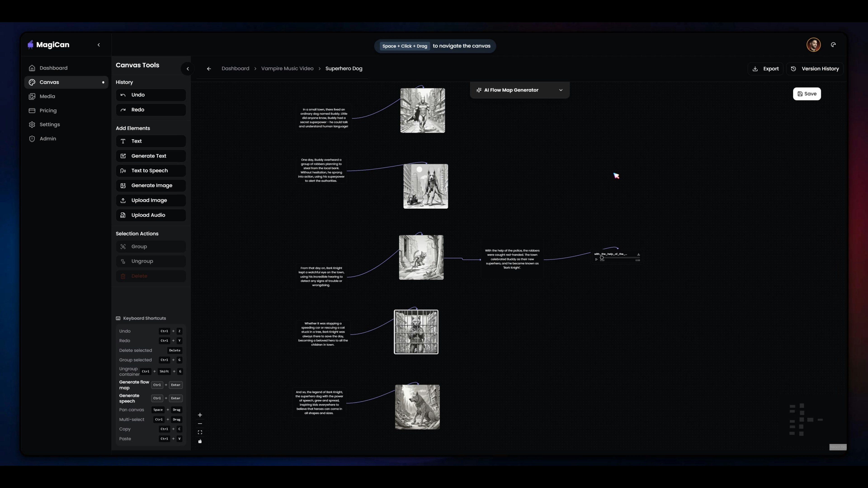This screenshot has height=488, width=868.
Task: Collapse the Canvas Tools panel
Action: click(x=188, y=69)
